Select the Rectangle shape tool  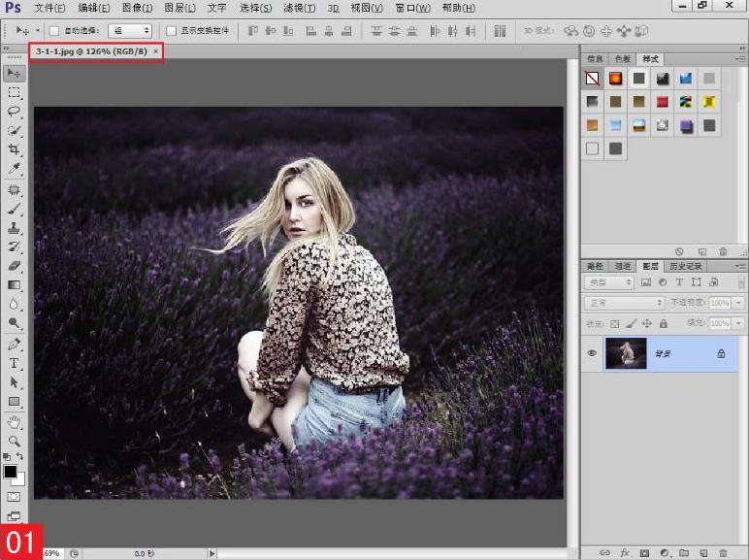click(14, 402)
